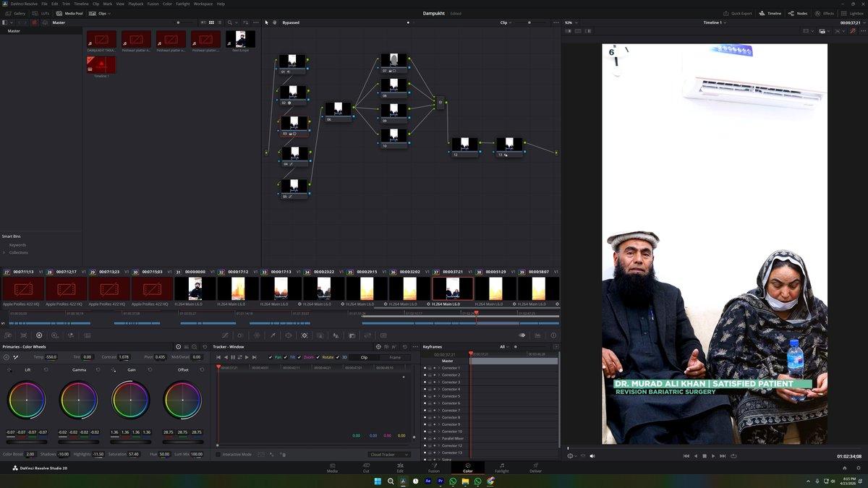This screenshot has height=488, width=868.
Task: Open the Deliver page
Action: pos(535,468)
